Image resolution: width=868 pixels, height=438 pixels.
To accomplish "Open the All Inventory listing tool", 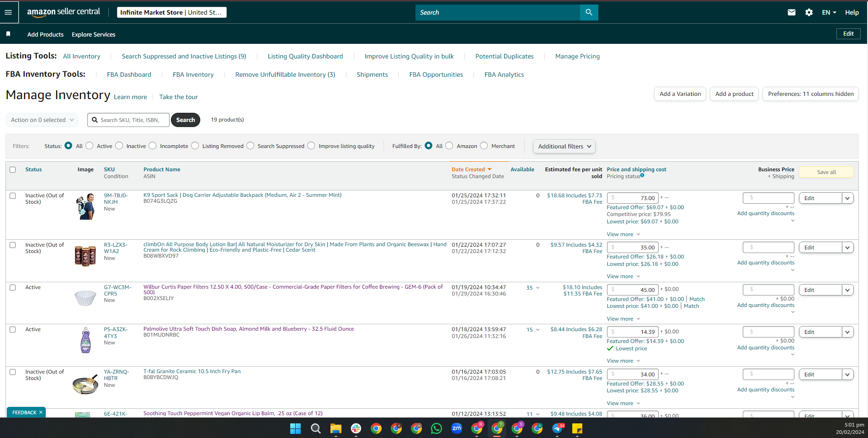I will click(81, 56).
